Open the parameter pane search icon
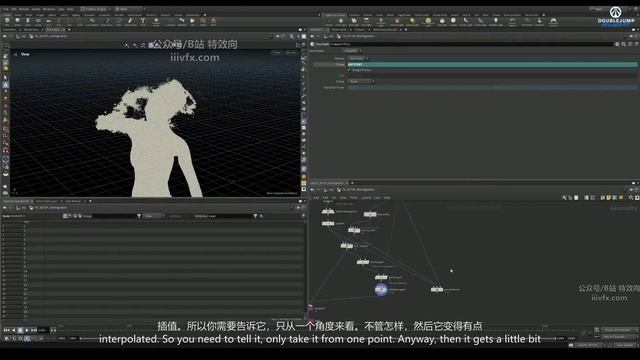640x360 pixels. 624,44
